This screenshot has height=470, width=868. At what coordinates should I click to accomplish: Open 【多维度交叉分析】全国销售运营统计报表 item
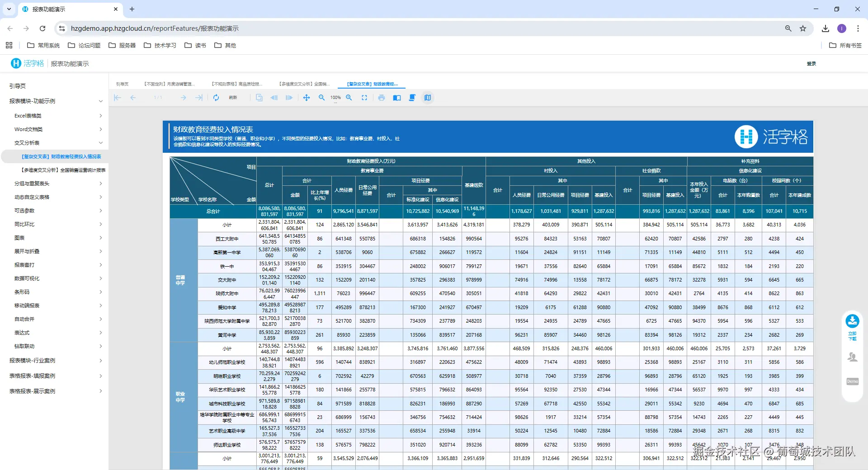click(63, 170)
